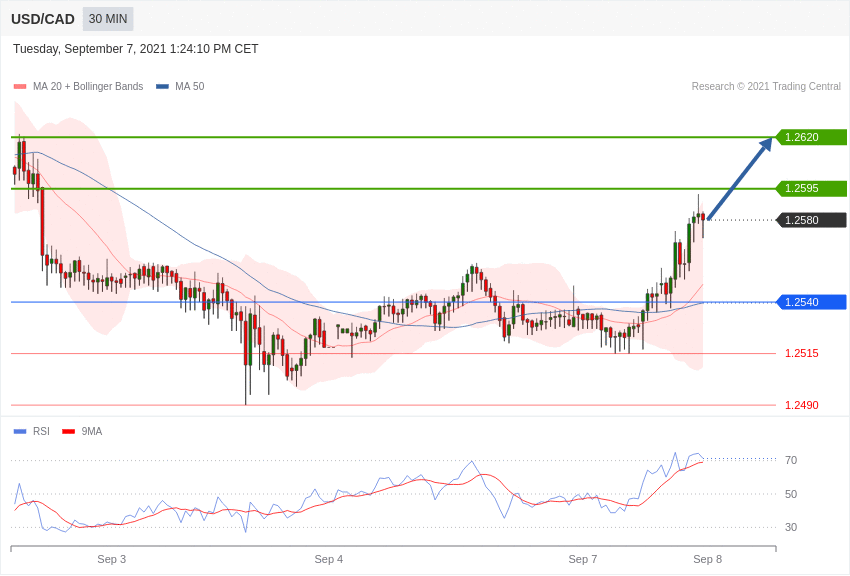Click the 1.2540 blue pivot price tag

point(812,302)
